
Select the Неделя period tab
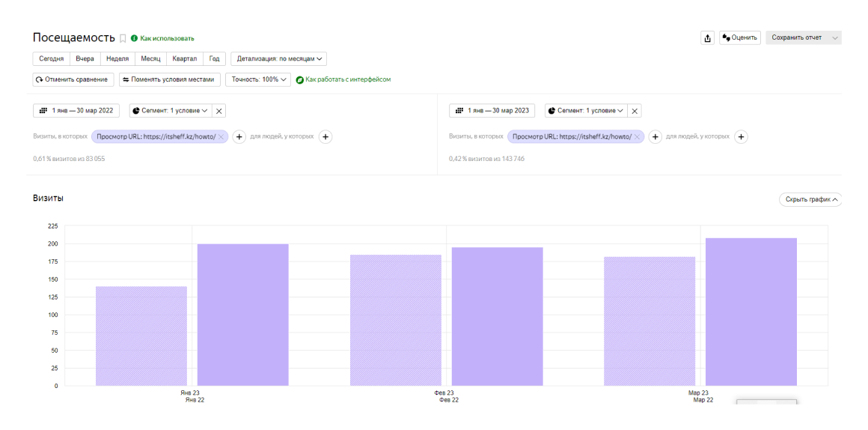click(x=117, y=58)
